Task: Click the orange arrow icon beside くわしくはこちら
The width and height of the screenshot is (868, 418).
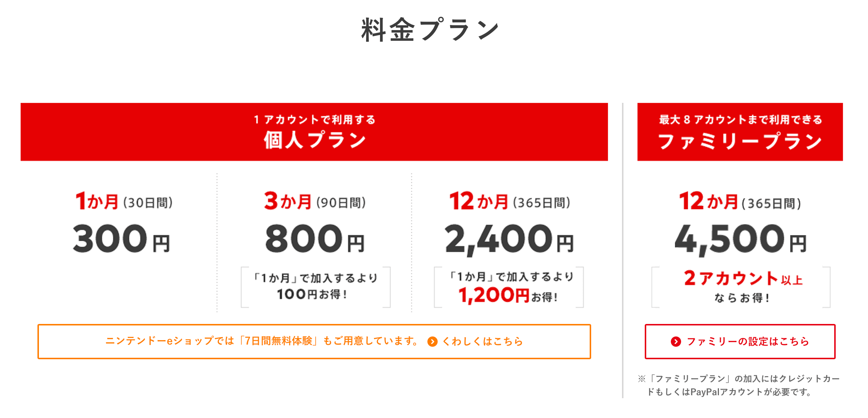Action: point(433,342)
